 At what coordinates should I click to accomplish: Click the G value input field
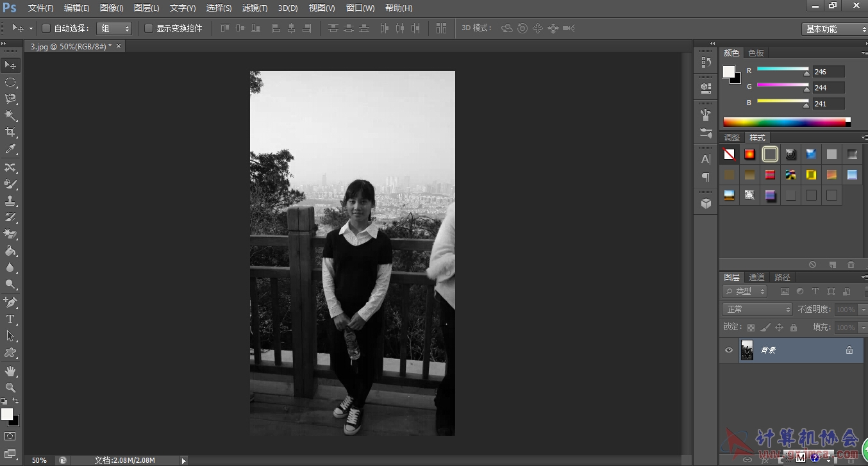[829, 88]
